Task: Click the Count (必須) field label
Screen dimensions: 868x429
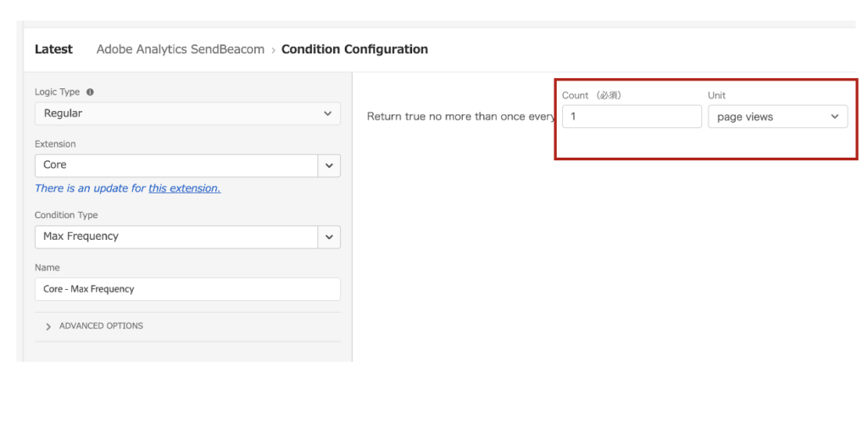Action: click(592, 95)
